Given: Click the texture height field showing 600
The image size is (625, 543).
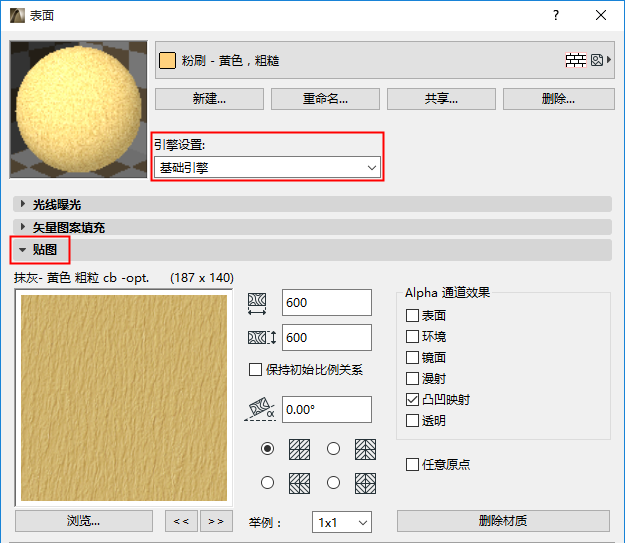Looking at the screenshot, I should click(327, 338).
